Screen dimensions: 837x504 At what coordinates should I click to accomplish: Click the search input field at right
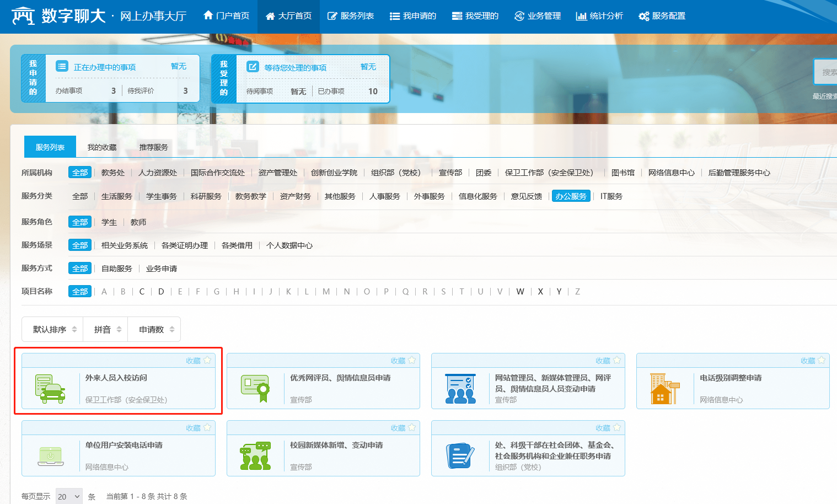pyautogui.click(x=826, y=72)
